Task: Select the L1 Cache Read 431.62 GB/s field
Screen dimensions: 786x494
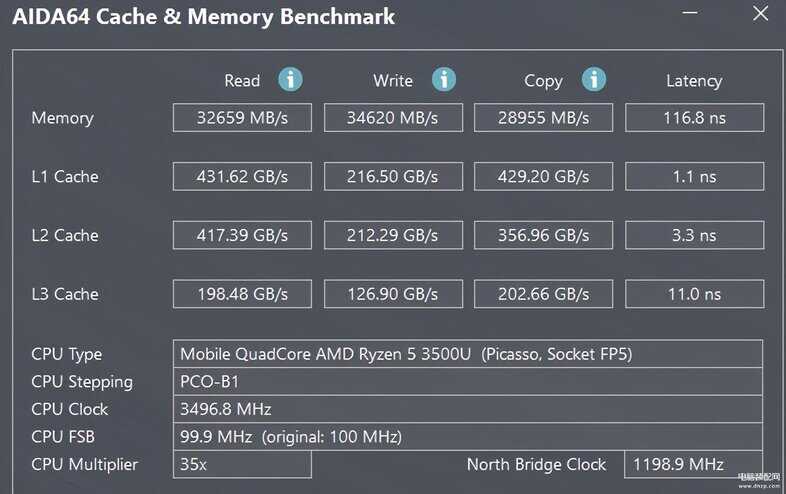Action: tap(242, 177)
